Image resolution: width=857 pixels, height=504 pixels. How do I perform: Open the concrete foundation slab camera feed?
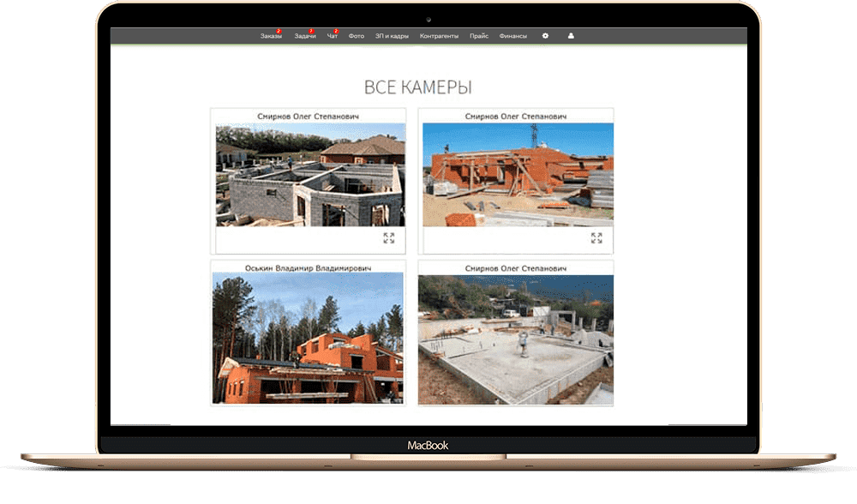pos(515,340)
